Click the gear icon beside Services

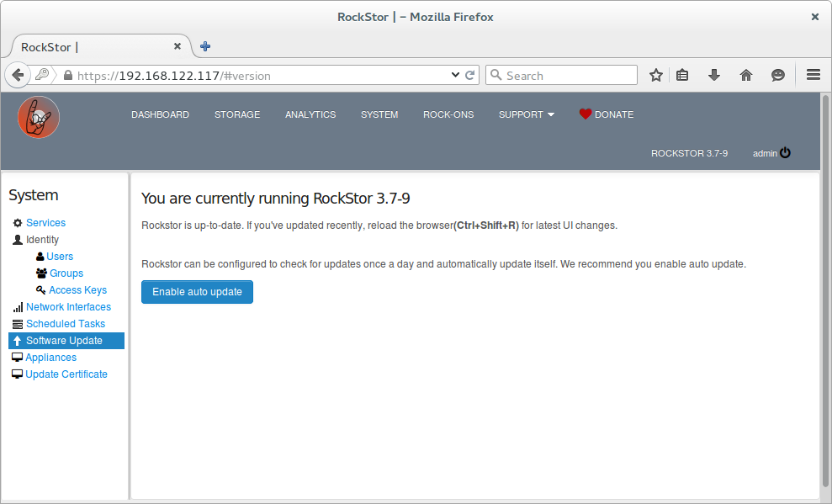(18, 223)
